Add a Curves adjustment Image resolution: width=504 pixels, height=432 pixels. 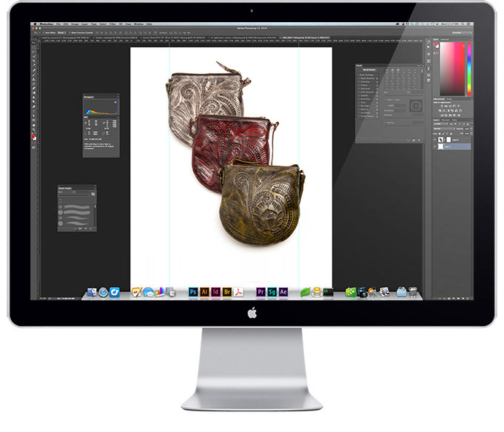(x=450, y=106)
